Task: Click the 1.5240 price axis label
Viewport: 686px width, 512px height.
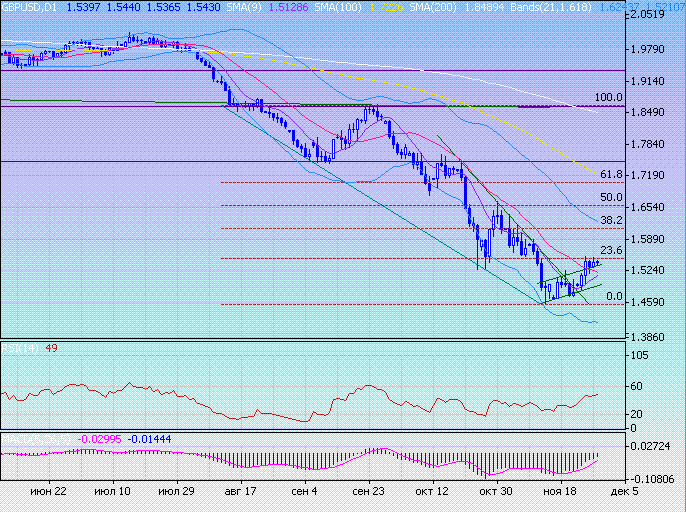Action: coord(651,271)
